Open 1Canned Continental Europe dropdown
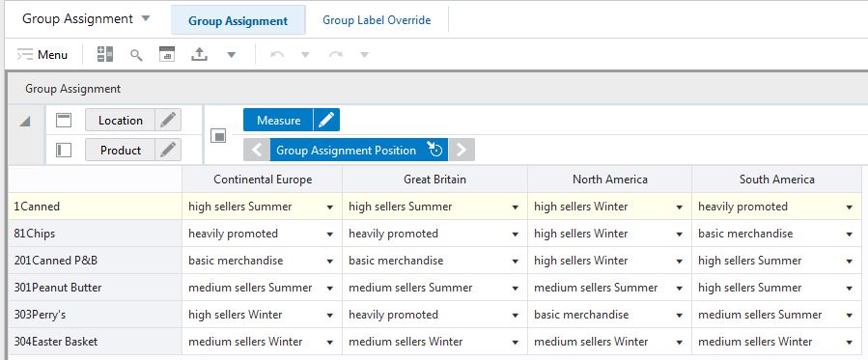 click(x=330, y=208)
